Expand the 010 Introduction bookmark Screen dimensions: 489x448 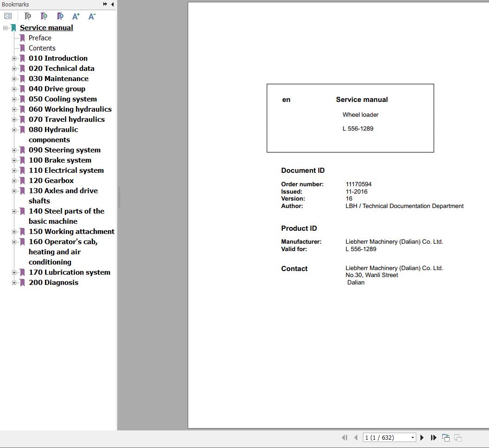(14, 58)
